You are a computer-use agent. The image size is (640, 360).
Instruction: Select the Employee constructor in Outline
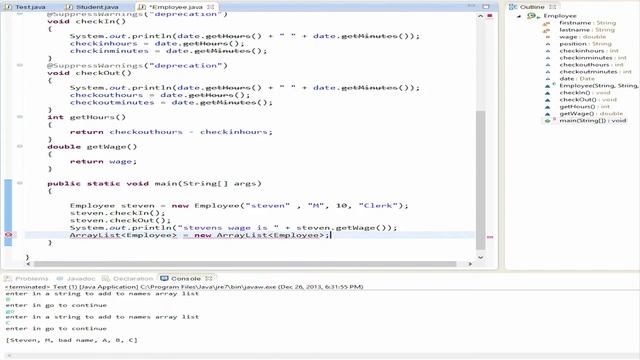tap(598, 85)
